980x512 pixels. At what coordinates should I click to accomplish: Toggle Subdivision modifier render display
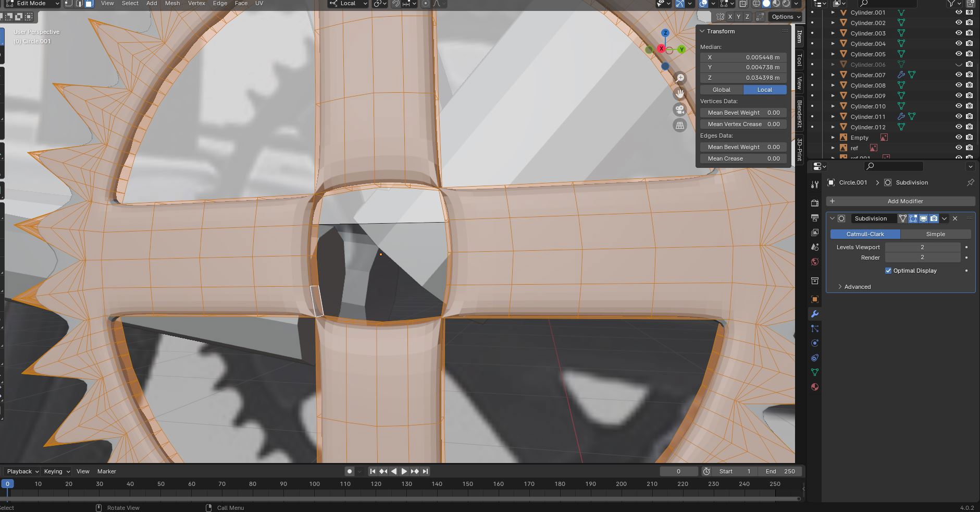934,218
